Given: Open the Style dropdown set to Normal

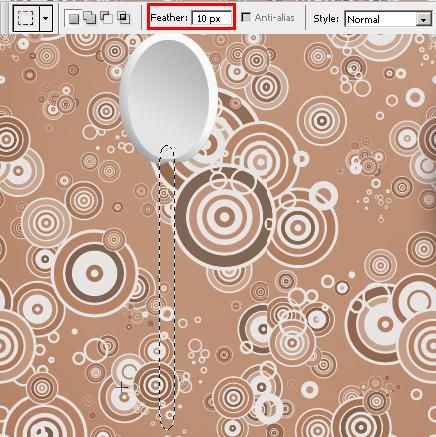Looking at the screenshot, I should [388, 19].
